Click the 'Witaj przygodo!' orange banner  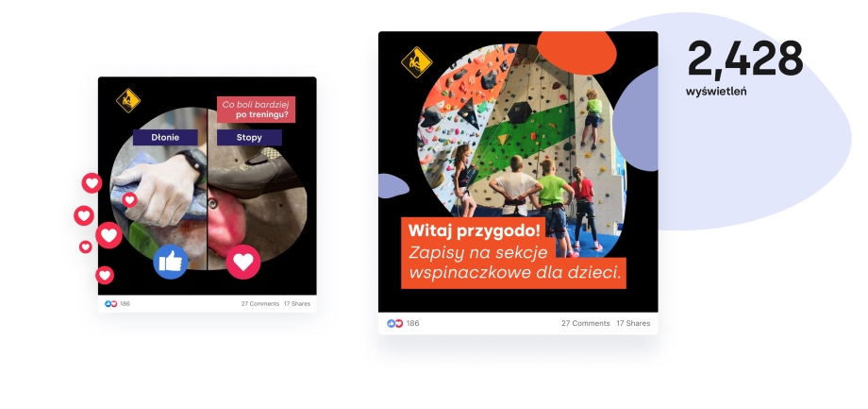pyautogui.click(x=474, y=230)
